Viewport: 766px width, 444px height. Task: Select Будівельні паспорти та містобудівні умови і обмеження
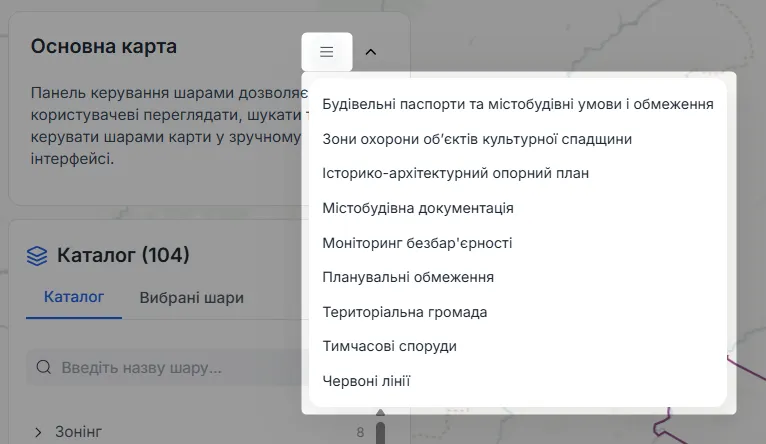coord(518,104)
